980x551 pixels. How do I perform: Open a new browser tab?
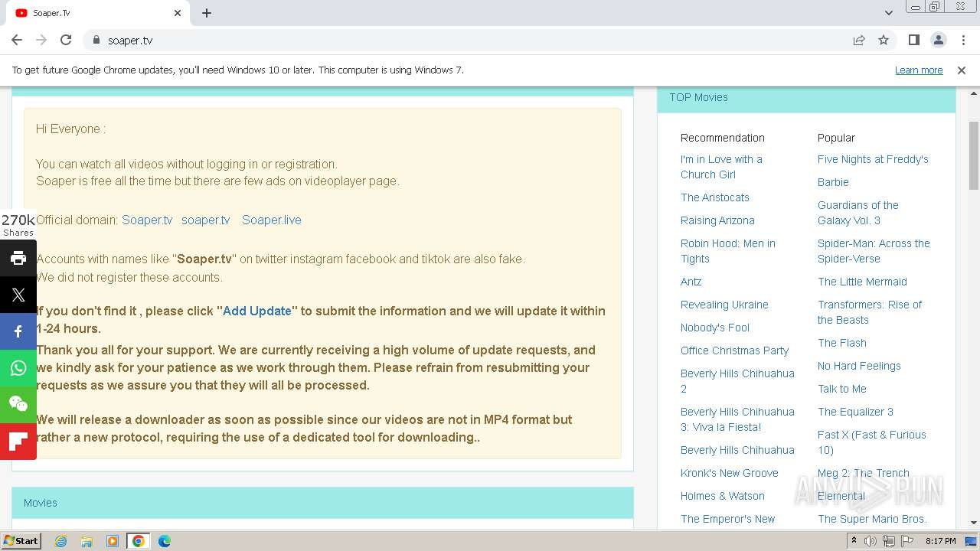207,13
